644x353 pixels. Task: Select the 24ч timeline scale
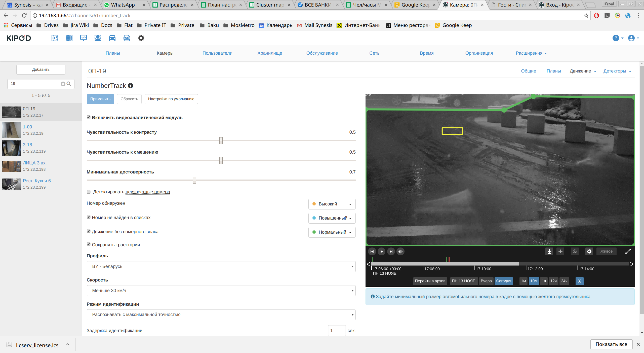click(x=564, y=281)
